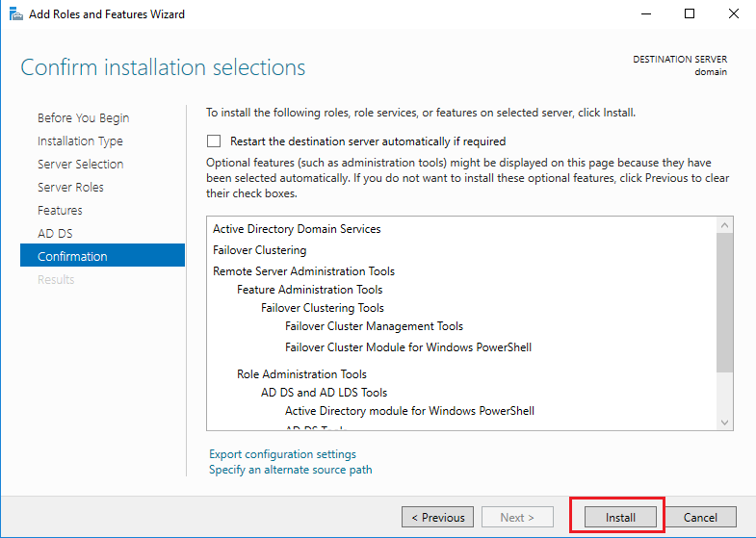Click Export configuration settings link
756x538 pixels.
(282, 454)
